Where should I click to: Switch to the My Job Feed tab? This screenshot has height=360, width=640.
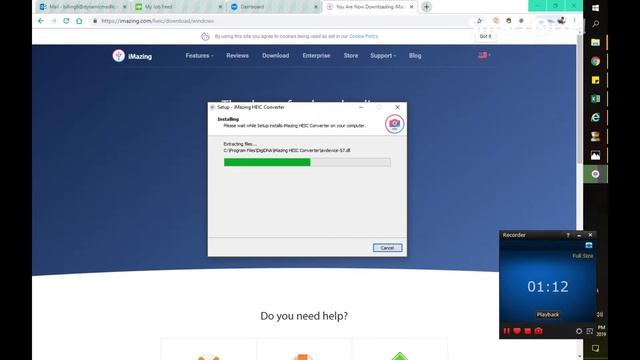click(178, 7)
